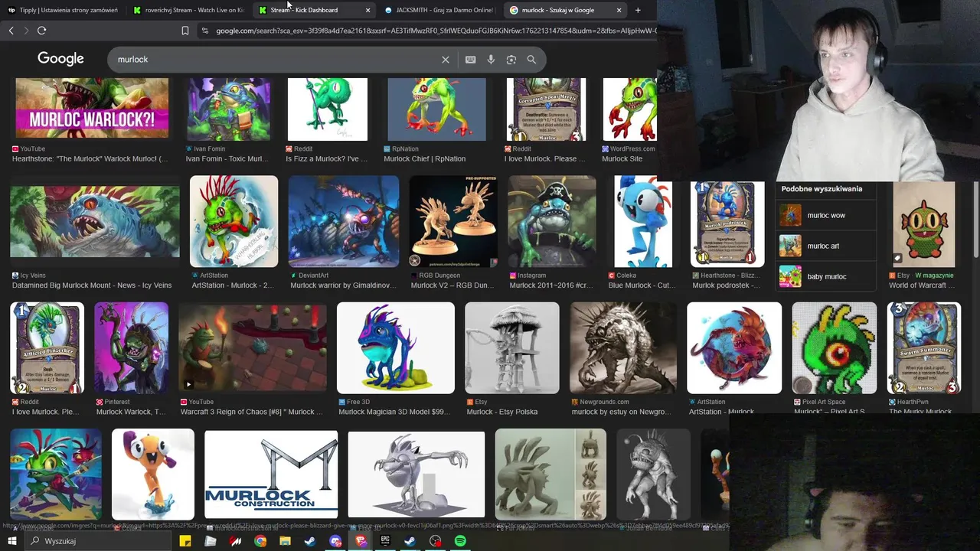This screenshot has width=980, height=551.
Task: Open Coleka Blue Murlock image
Action: click(643, 221)
